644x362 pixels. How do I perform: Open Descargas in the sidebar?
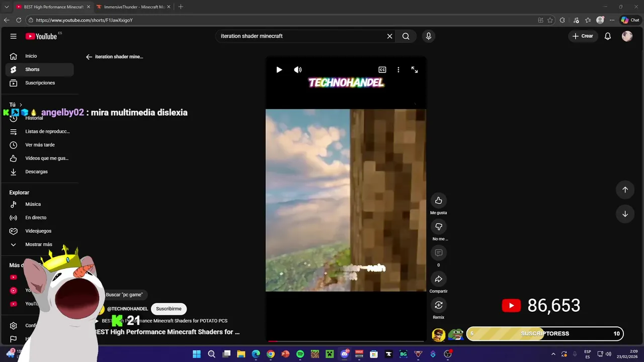coord(39,172)
